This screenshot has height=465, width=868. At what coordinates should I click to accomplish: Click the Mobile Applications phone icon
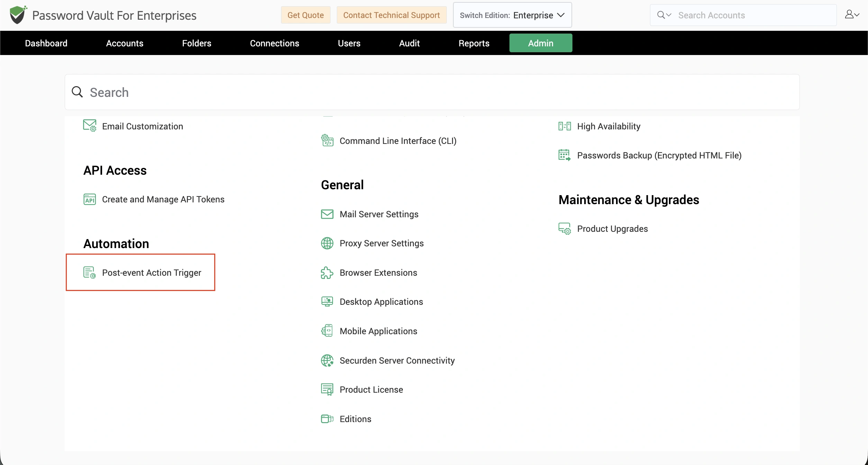pyautogui.click(x=327, y=331)
